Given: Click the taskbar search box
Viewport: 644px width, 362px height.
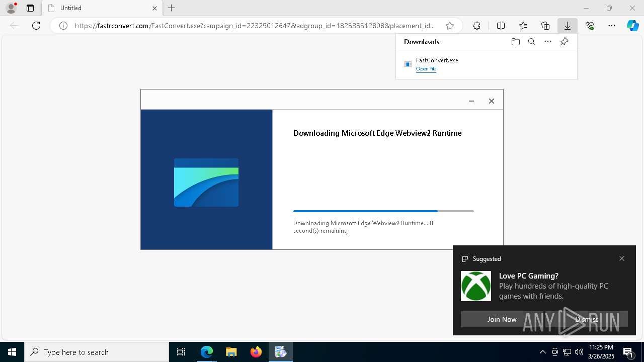Looking at the screenshot, I should click(97, 352).
